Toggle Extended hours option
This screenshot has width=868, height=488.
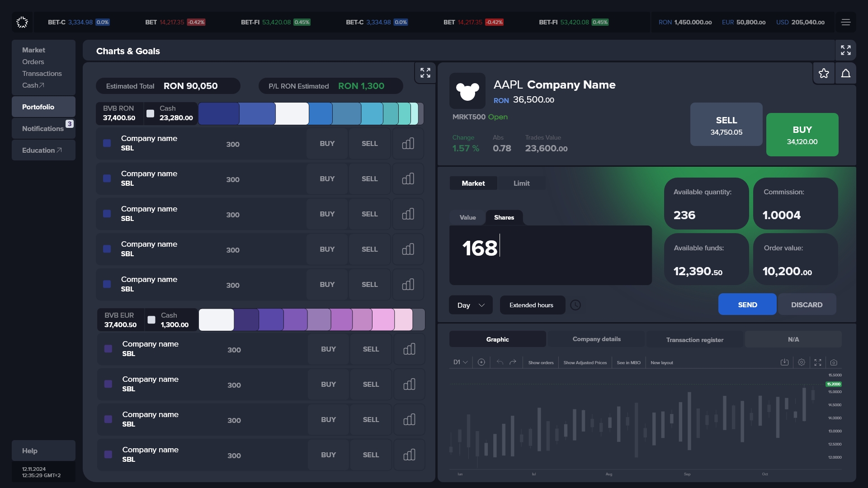(532, 305)
